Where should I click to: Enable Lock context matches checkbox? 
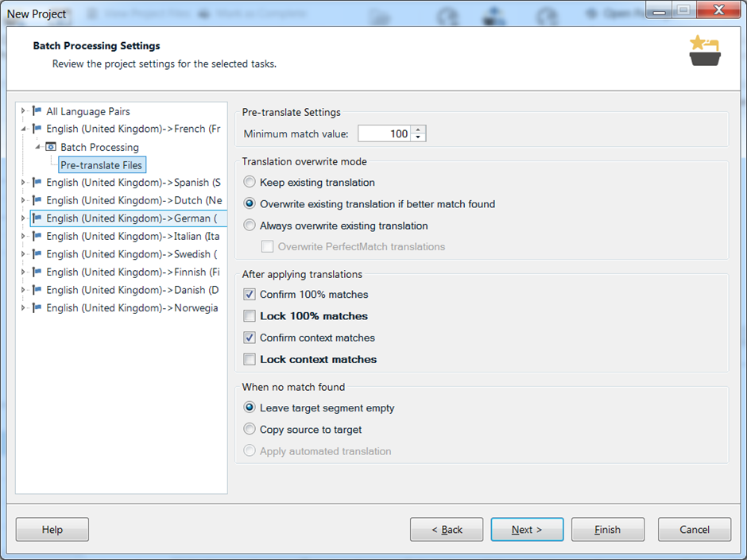[x=250, y=359]
